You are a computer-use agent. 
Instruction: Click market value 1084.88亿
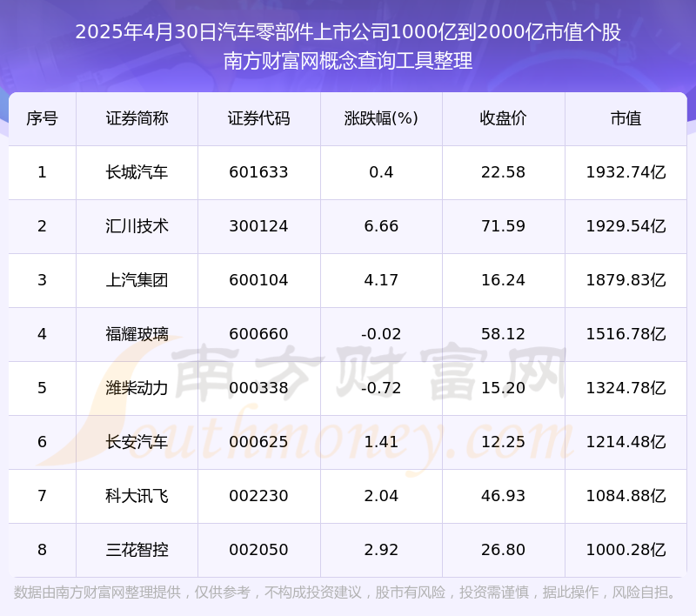coord(626,496)
